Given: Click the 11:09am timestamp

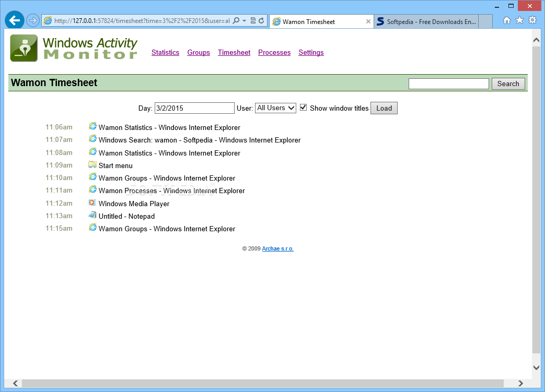Looking at the screenshot, I should pos(59,165).
